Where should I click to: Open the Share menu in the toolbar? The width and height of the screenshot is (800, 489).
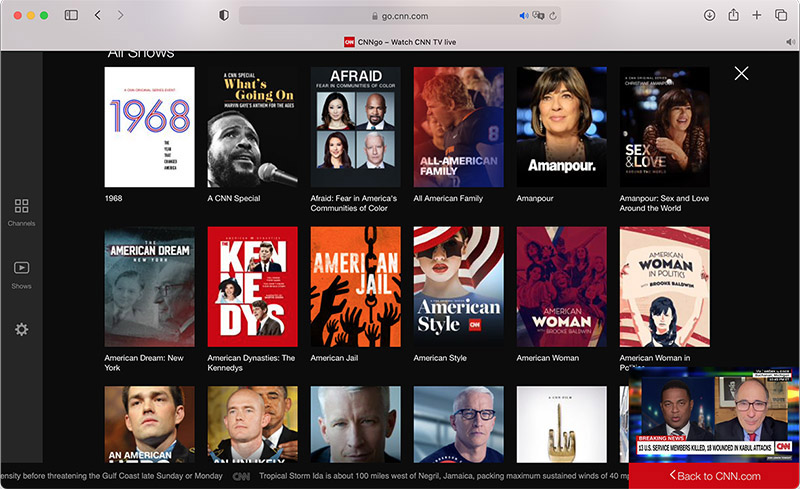pyautogui.click(x=733, y=15)
